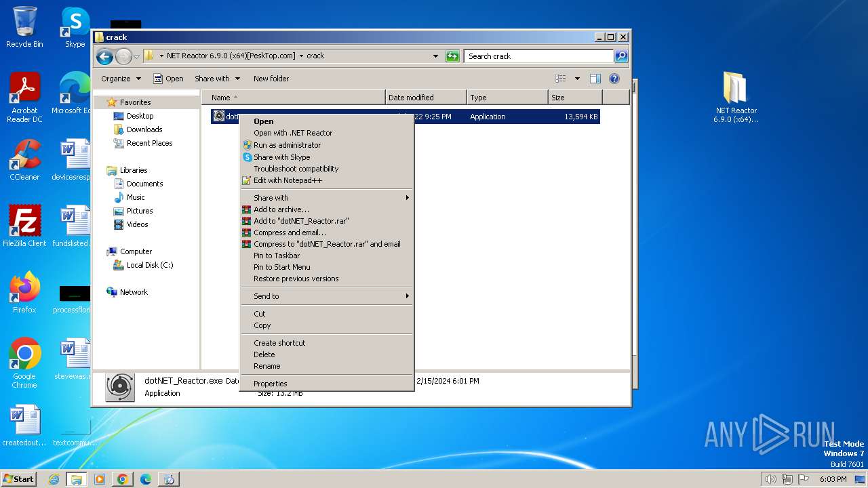Click the green Refresh button in address bar
The width and height of the screenshot is (868, 488).
tap(452, 56)
